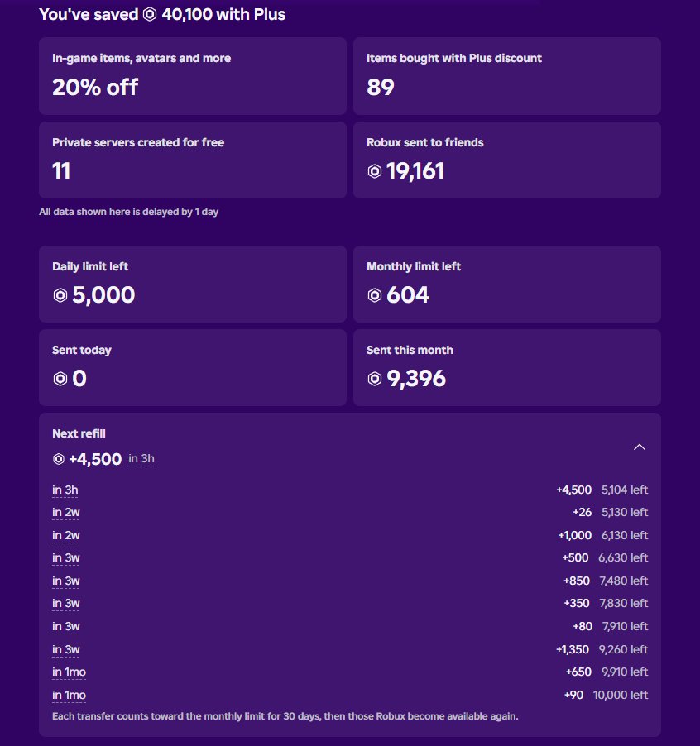Viewport: 700px width, 746px height.
Task: Click Robux icon beside 19,161 sent to friends
Action: click(x=375, y=171)
